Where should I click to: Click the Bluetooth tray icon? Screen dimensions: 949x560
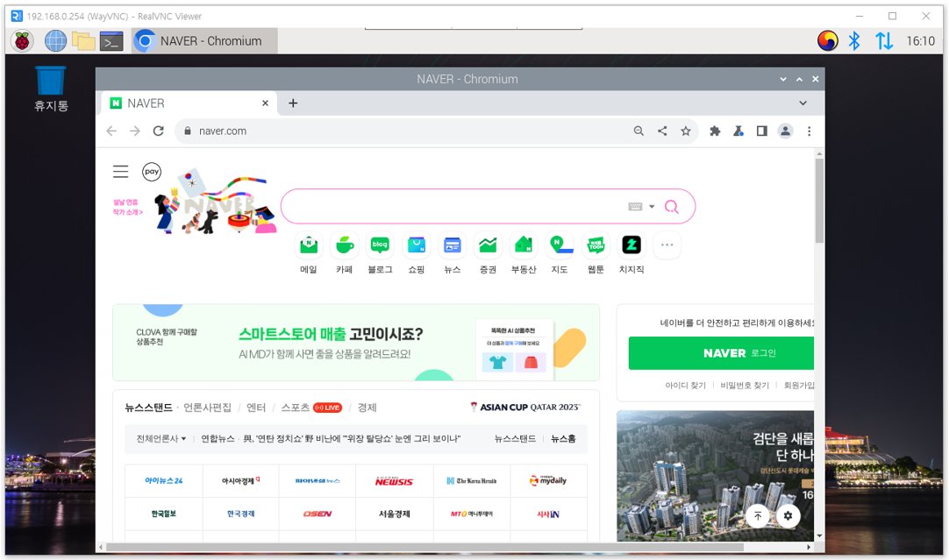(854, 41)
